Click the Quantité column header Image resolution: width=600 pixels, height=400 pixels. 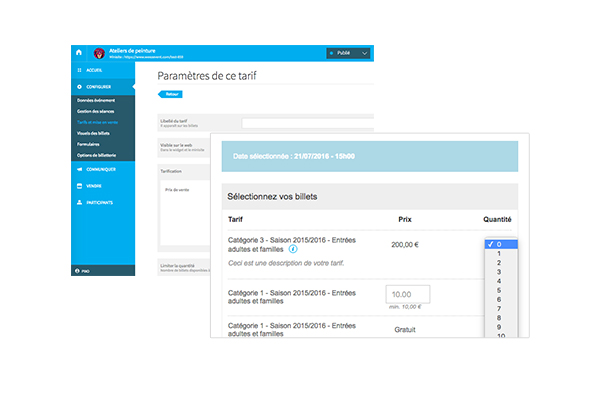click(x=497, y=219)
